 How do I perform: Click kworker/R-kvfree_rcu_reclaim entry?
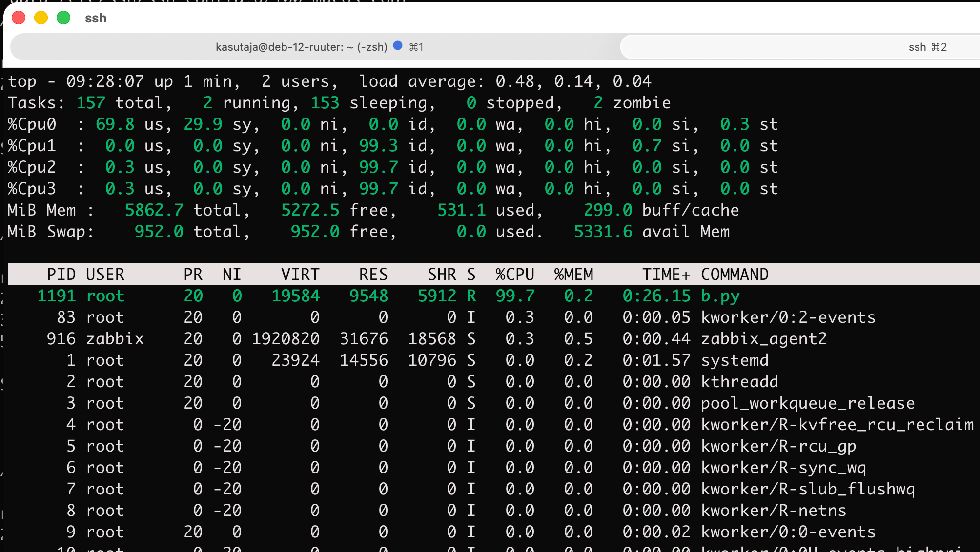(x=837, y=425)
